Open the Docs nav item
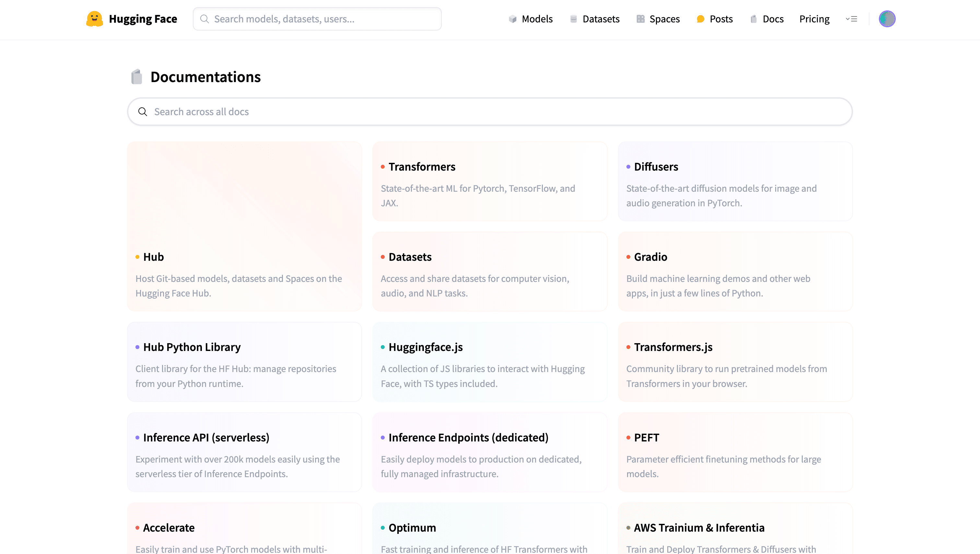The image size is (980, 554). pyautogui.click(x=766, y=19)
